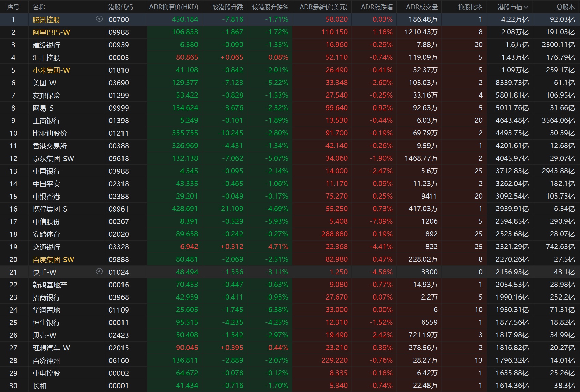The width and height of the screenshot is (580, 392).
Task: Click the 换股比率 column header
Action: [x=470, y=7]
